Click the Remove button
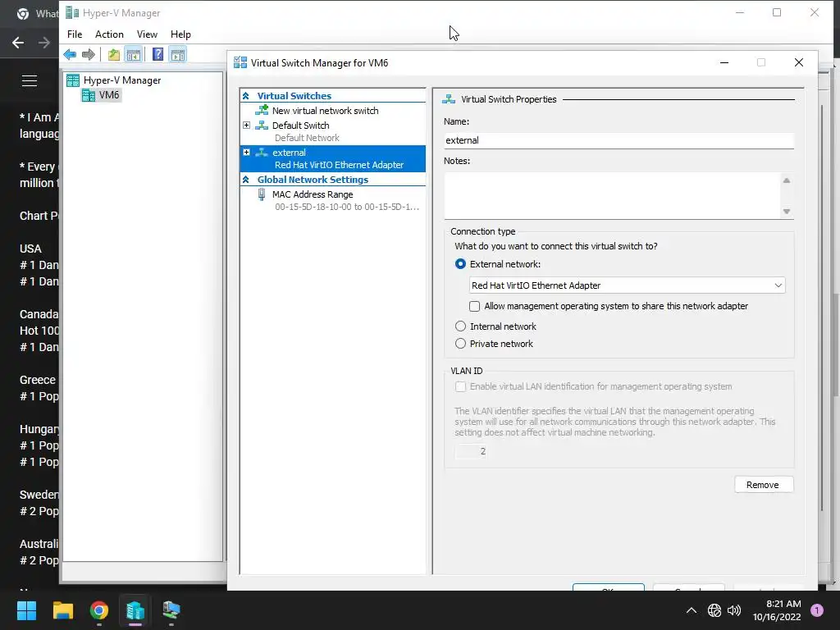 click(764, 484)
